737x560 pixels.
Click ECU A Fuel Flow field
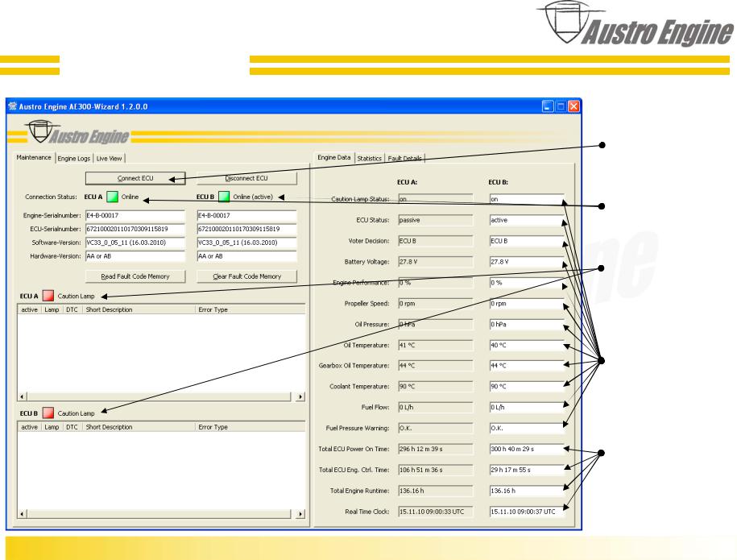[435, 407]
